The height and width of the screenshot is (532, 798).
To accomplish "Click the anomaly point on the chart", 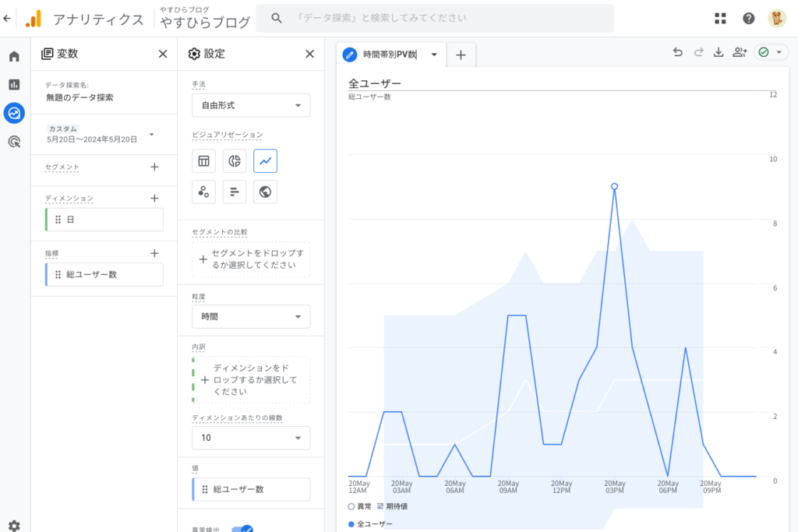I will tap(615, 186).
